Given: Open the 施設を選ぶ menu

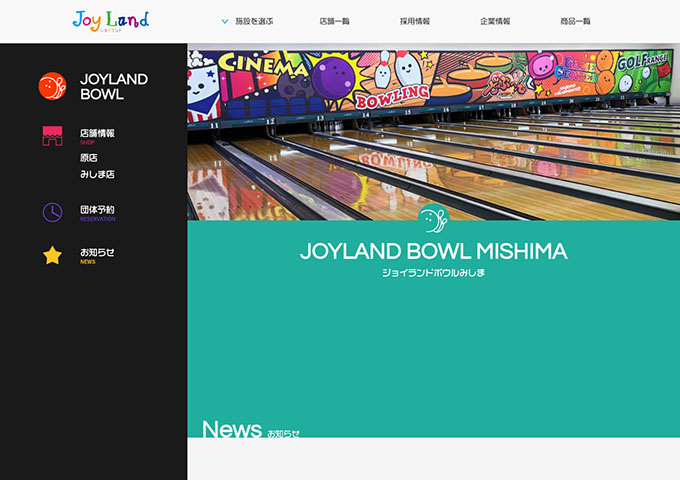Looking at the screenshot, I should pos(254,21).
